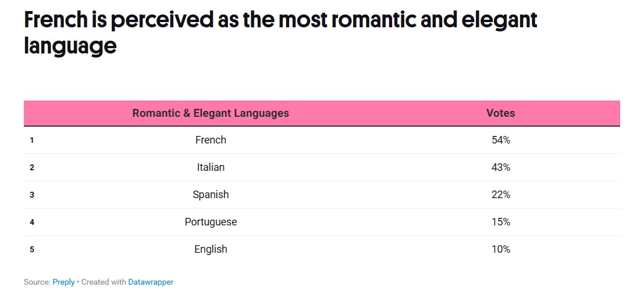Select the Portuguese language cell
The height and width of the screenshot is (294, 644).
(x=211, y=222)
